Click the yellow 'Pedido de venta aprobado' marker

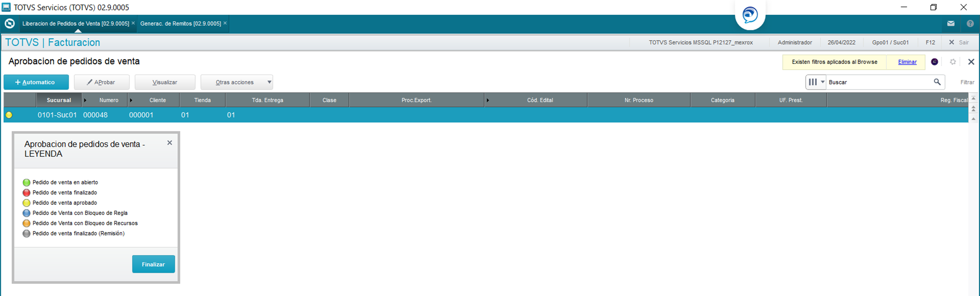pyautogui.click(x=26, y=203)
